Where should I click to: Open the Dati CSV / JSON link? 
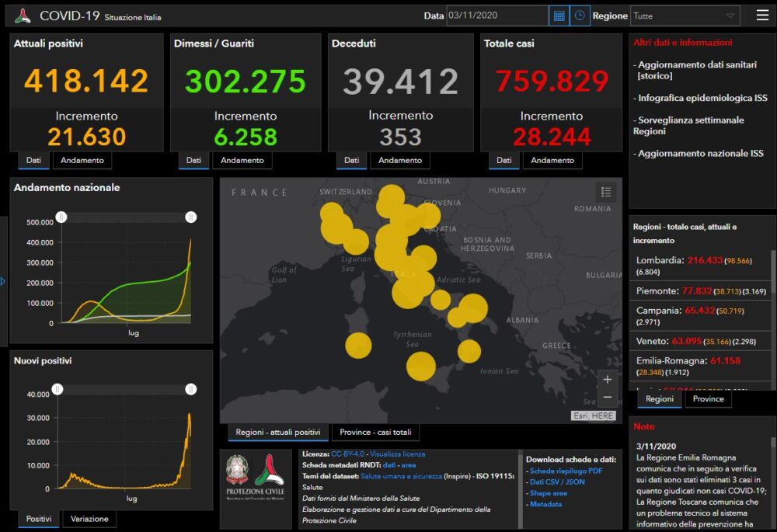point(557,482)
